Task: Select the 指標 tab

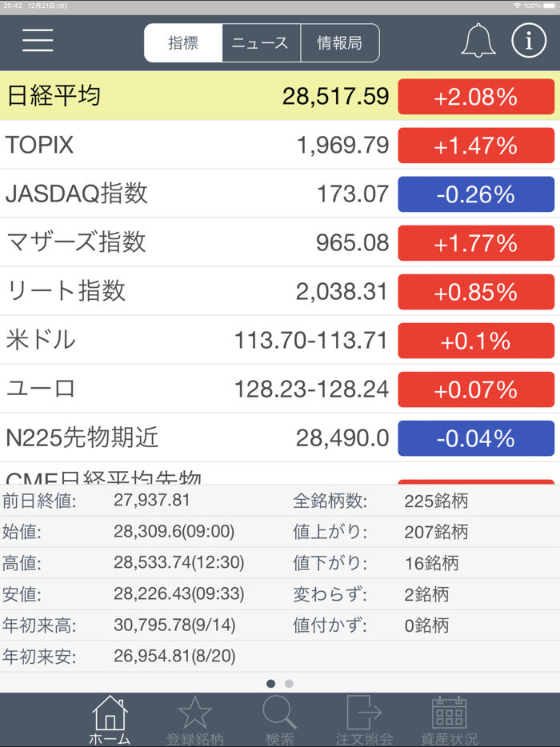Action: (x=183, y=43)
